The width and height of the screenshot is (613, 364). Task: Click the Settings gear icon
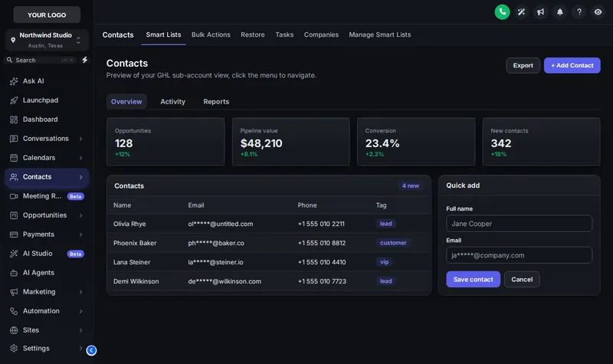(14, 349)
